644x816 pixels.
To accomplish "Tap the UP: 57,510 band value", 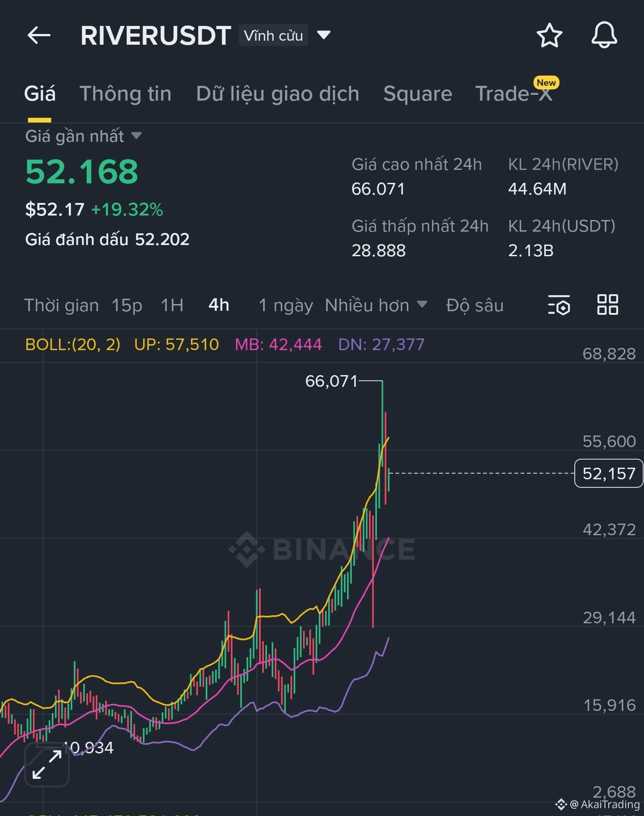I will pyautogui.click(x=177, y=344).
